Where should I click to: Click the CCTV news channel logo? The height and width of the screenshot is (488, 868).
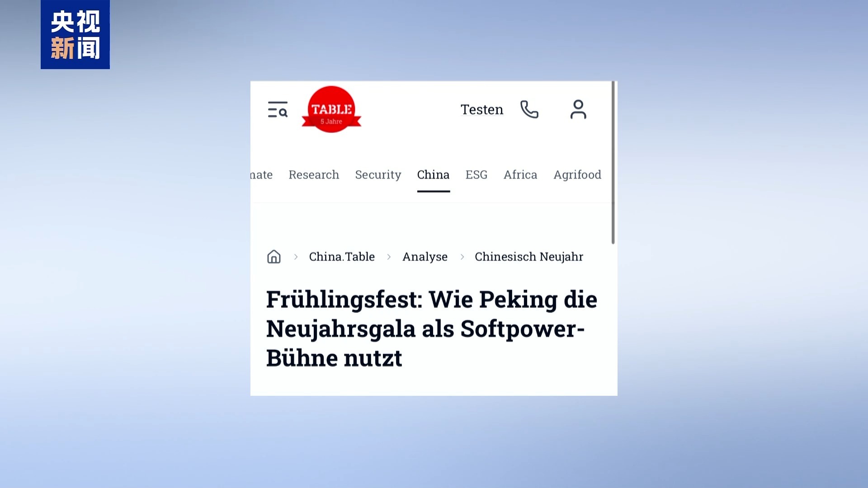coord(75,34)
